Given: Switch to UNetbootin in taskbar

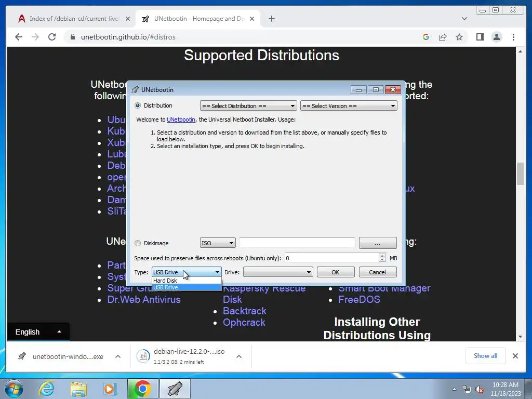Looking at the screenshot, I should click(175, 389).
